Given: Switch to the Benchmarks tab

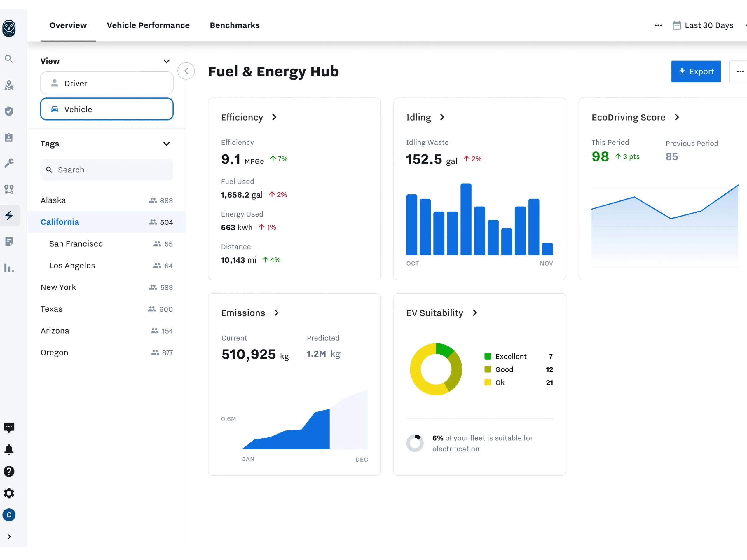Looking at the screenshot, I should point(234,25).
